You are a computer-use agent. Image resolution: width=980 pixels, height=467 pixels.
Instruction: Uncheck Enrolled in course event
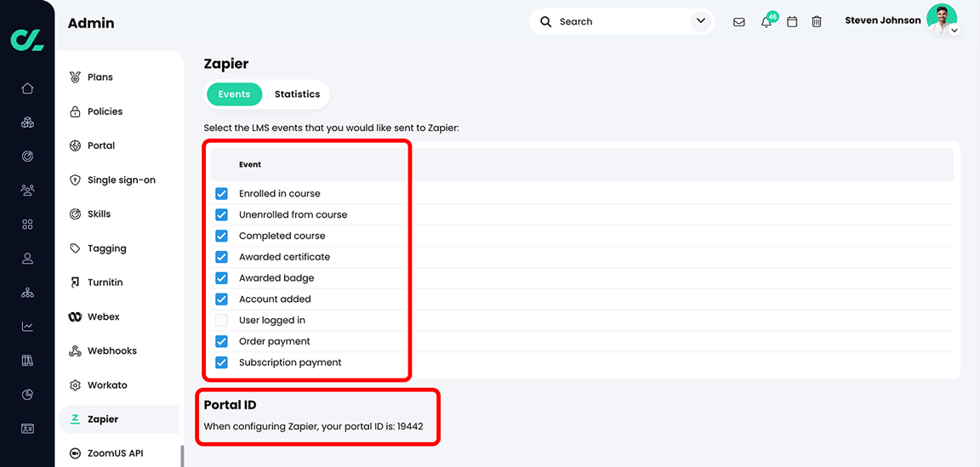(221, 194)
